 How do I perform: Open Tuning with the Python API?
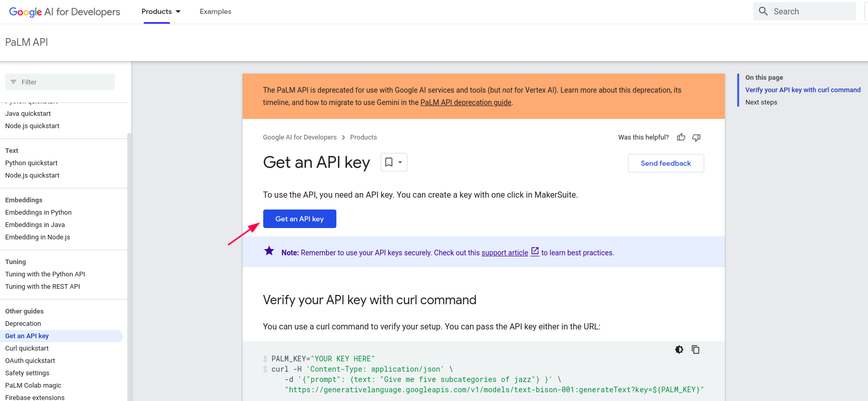(45, 274)
